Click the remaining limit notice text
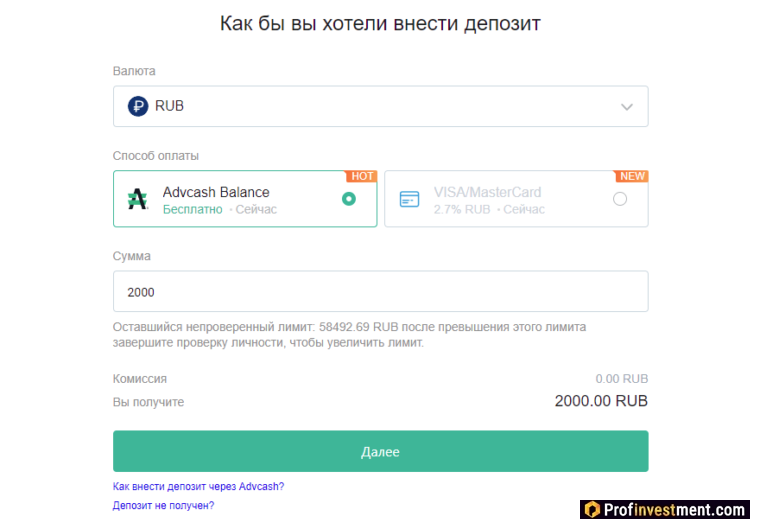The height and width of the screenshot is (529, 760). click(x=349, y=335)
